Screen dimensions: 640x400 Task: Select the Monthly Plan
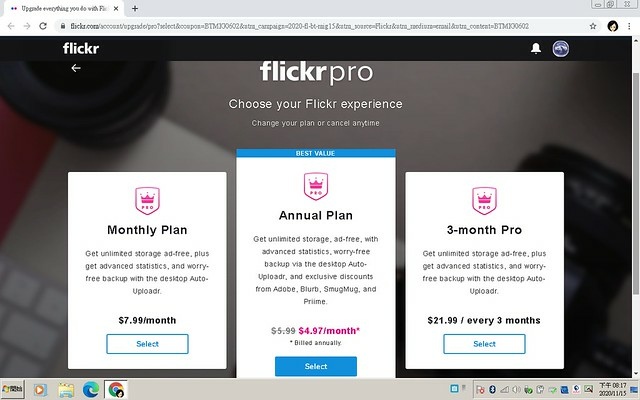[x=147, y=344]
